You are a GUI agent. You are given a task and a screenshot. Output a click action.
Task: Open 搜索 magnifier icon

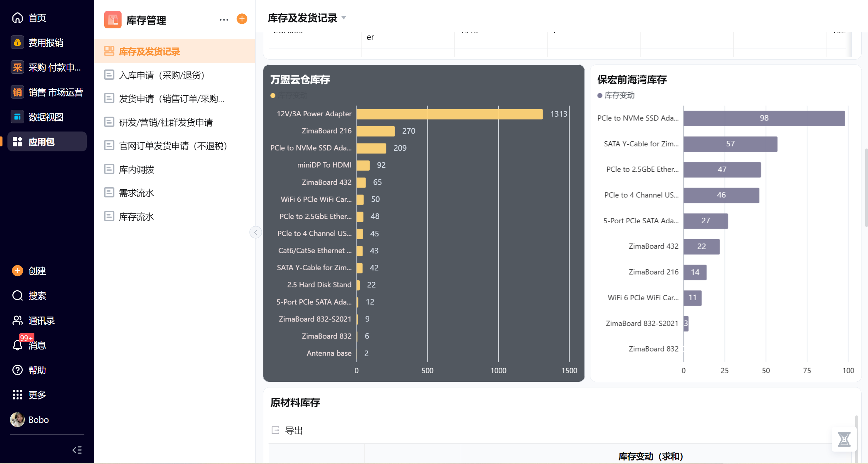click(17, 296)
